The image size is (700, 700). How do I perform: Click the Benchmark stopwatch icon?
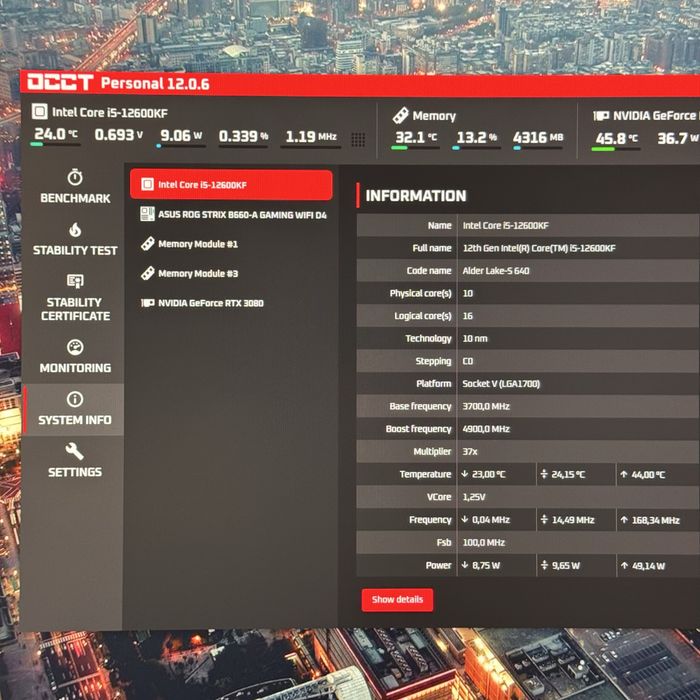75,177
